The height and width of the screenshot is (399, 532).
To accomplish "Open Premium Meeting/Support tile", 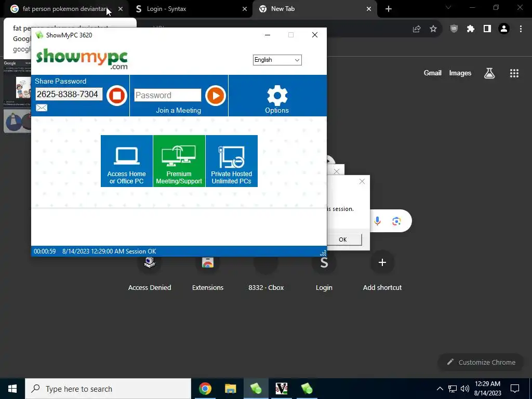I will 179,161.
